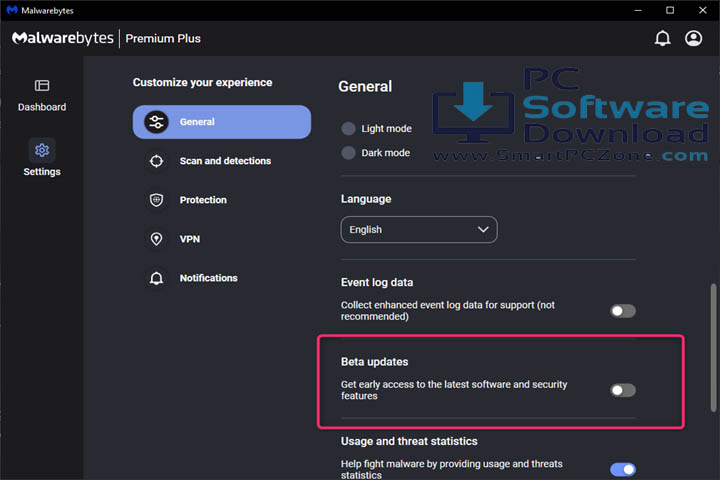Click the Malwarebytes logo in the title bar
Screen dimensions: 720x480
point(12,10)
